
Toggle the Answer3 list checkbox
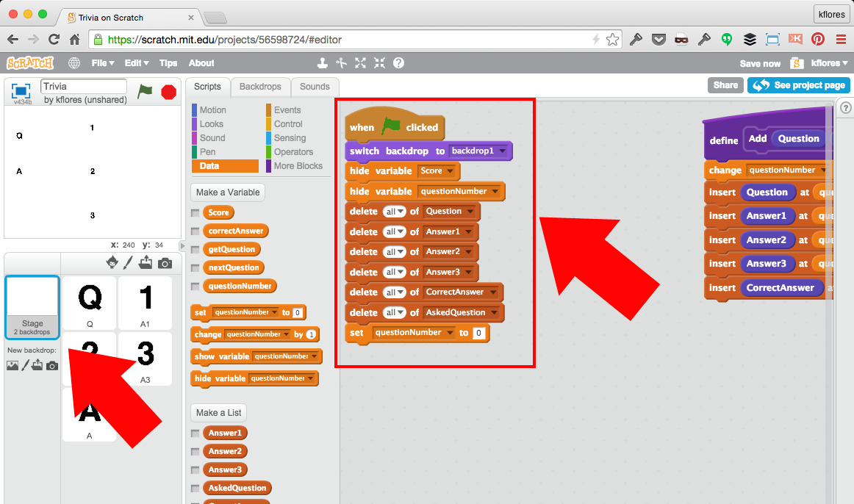[x=195, y=469]
